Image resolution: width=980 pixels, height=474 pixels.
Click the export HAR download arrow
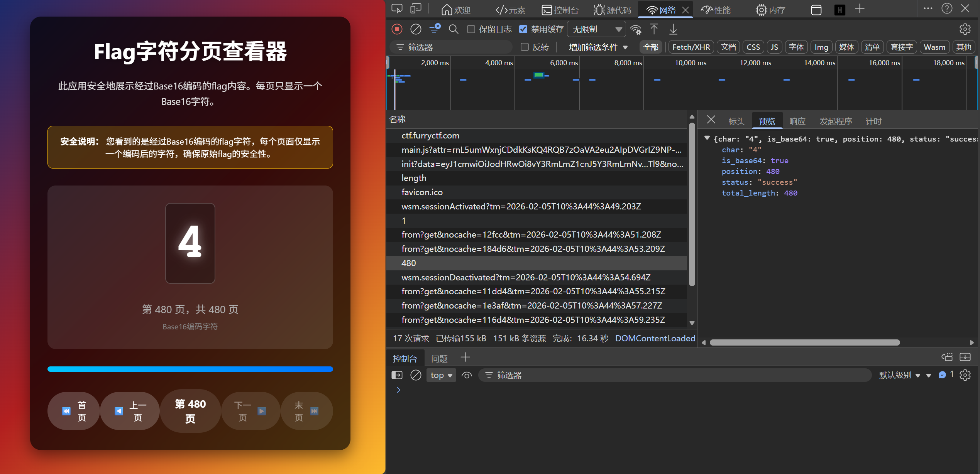[x=673, y=29]
